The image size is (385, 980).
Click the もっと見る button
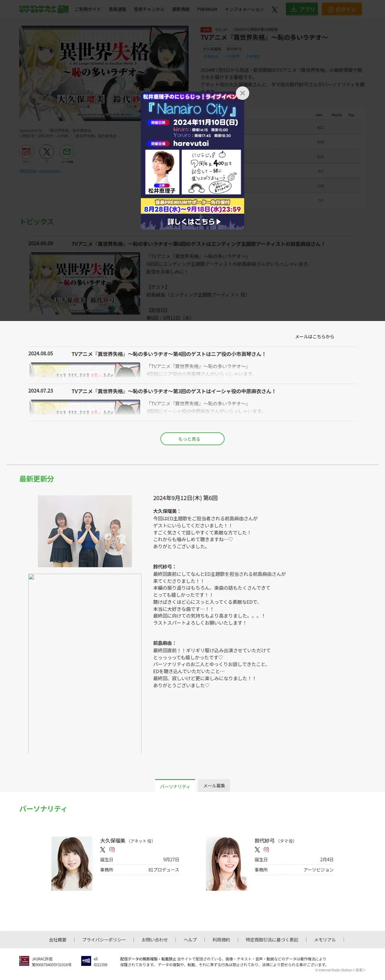pos(192,439)
